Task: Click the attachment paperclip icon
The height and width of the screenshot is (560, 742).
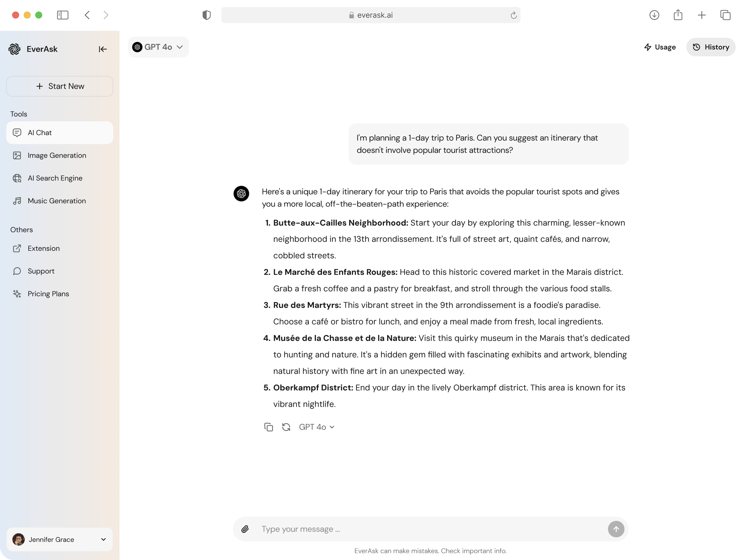Action: [x=246, y=529]
